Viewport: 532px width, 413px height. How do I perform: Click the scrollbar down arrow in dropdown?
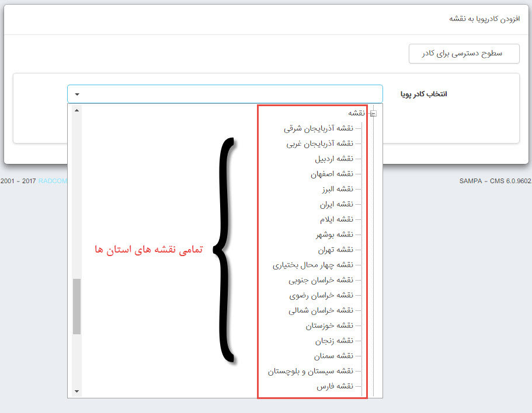point(77,391)
